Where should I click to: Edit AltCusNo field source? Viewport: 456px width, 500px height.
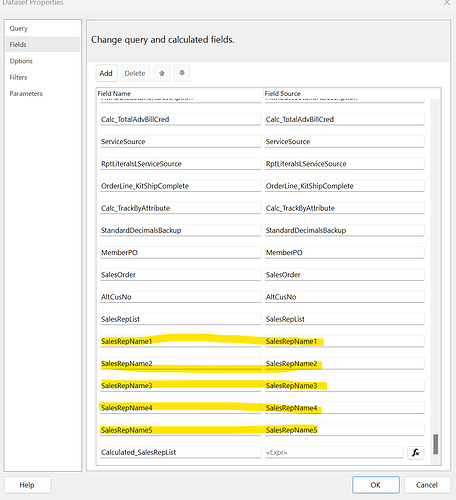[x=345, y=297]
